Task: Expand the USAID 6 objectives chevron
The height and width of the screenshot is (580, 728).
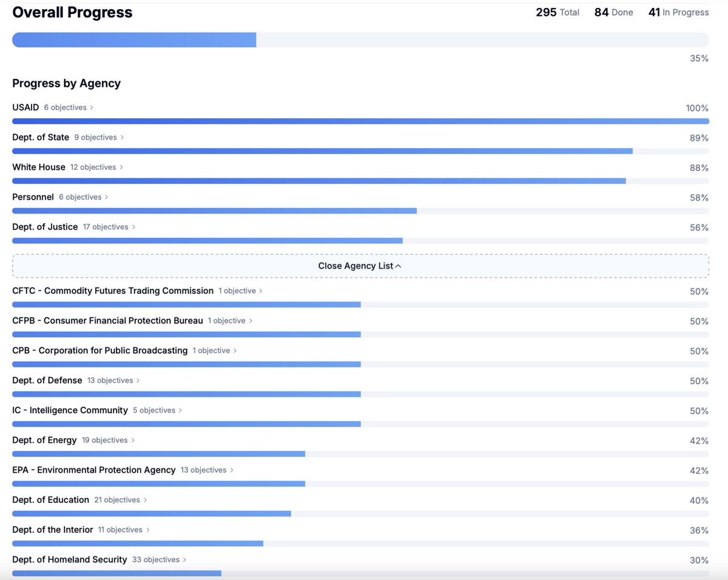Action: coord(92,107)
